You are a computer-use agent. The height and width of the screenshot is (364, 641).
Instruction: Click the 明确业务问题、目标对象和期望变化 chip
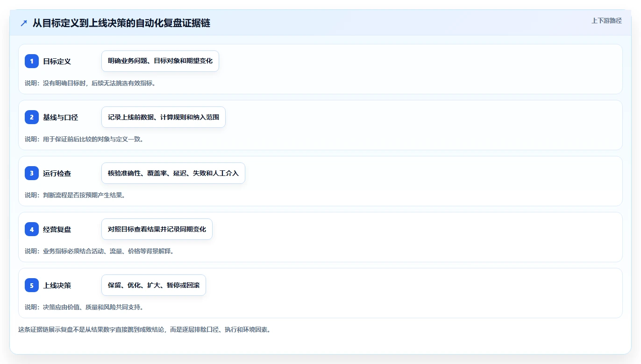(x=160, y=61)
